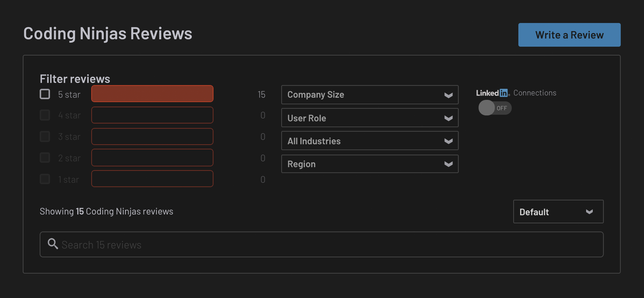Check the 4 star filter checkbox

(x=45, y=115)
